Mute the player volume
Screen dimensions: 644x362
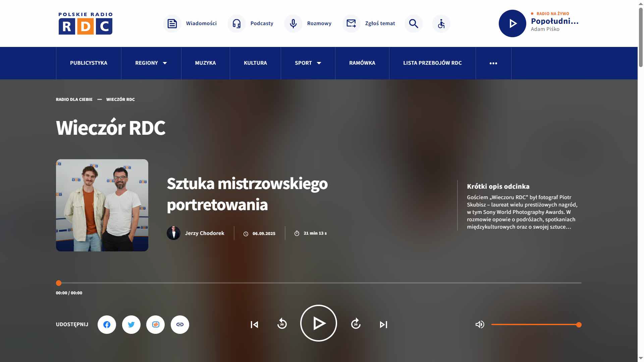coord(480,324)
